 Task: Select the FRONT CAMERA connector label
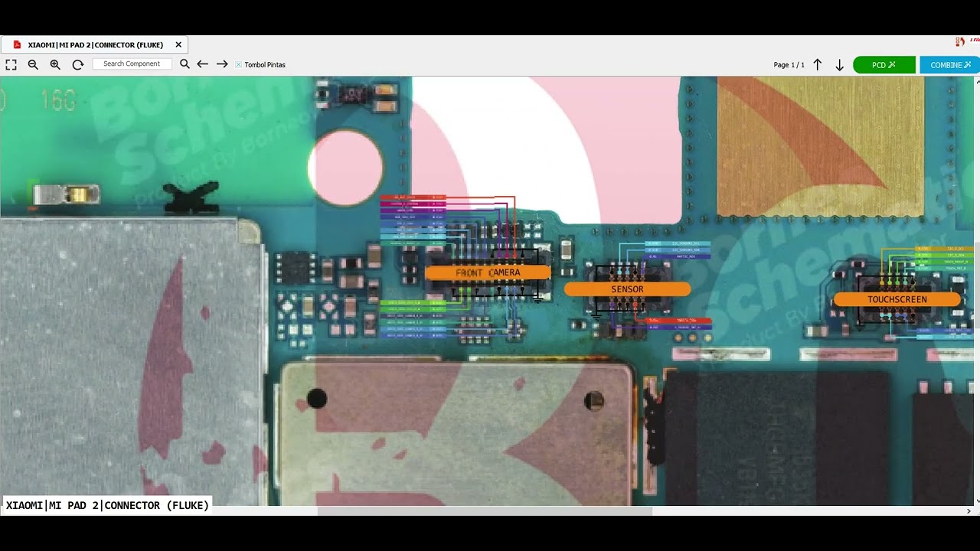tap(488, 272)
